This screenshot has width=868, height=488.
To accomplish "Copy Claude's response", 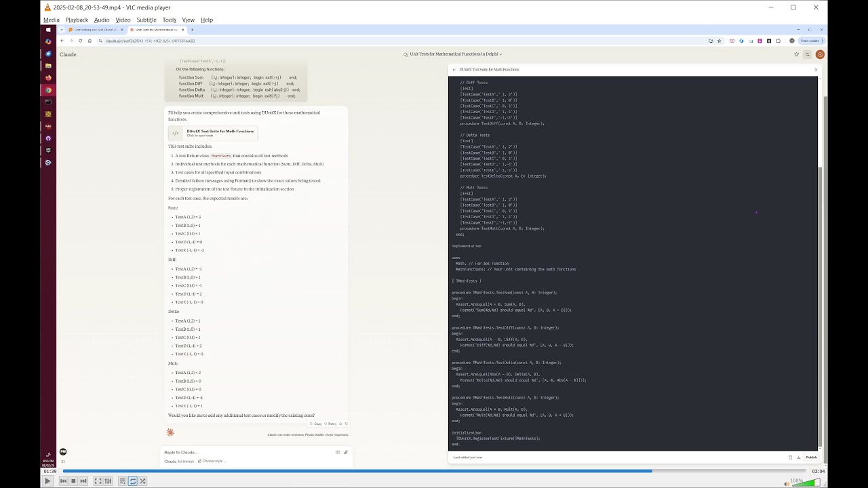I will [316, 424].
